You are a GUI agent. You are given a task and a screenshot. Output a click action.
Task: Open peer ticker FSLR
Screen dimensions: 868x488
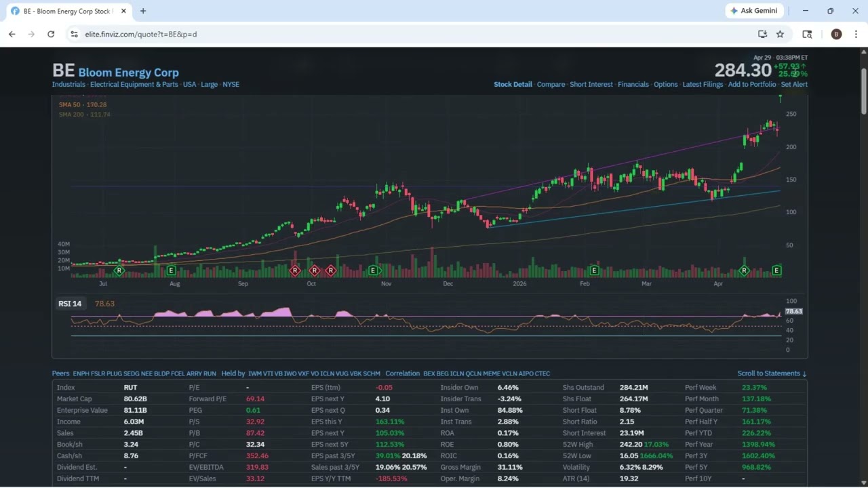tap(98, 373)
